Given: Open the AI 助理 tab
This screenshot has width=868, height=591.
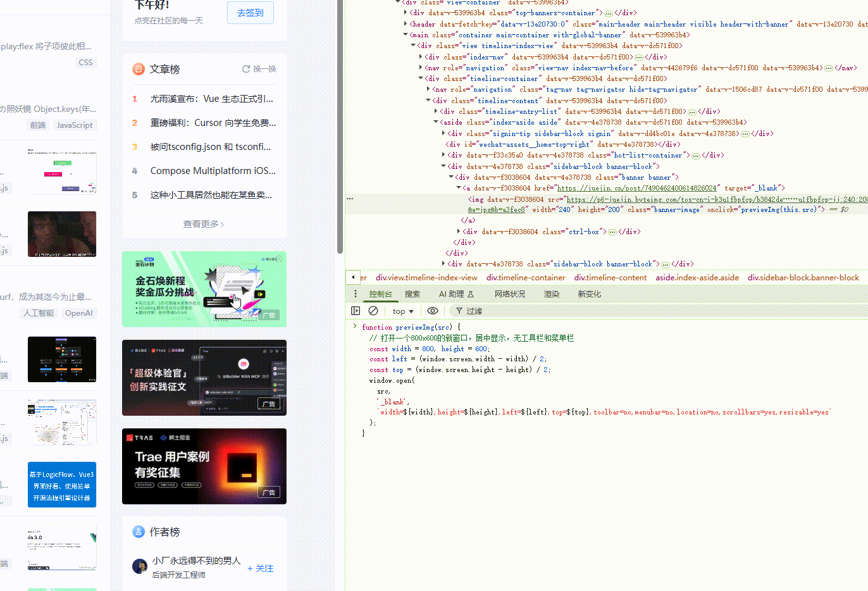Looking at the screenshot, I should [x=454, y=294].
